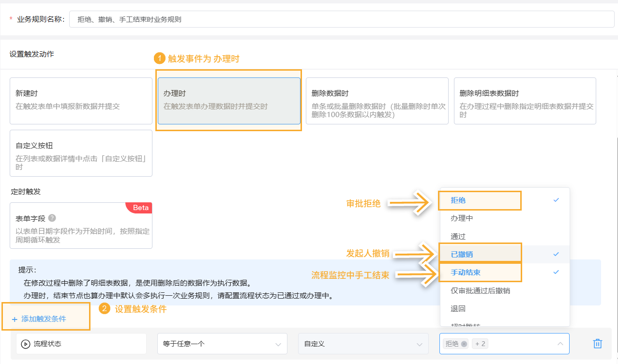This screenshot has height=364, width=618.
Task: Click the help icon beside 表单字段
Action: coord(52,218)
